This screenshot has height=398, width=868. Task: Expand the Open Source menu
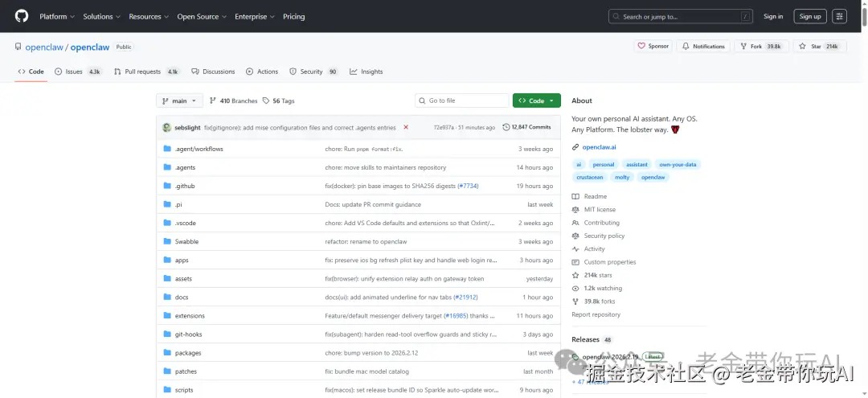pyautogui.click(x=202, y=17)
